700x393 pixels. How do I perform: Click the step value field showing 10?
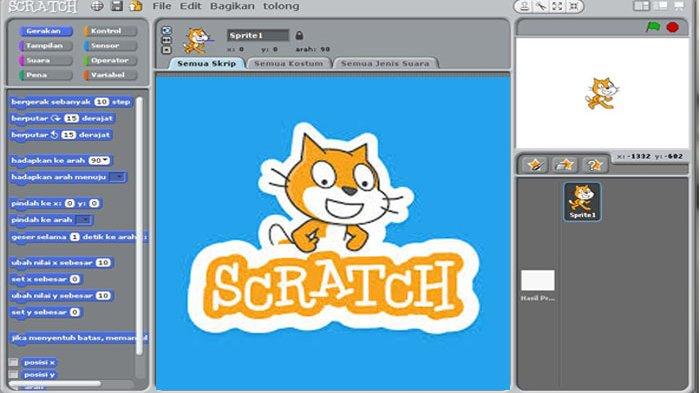pos(101,102)
